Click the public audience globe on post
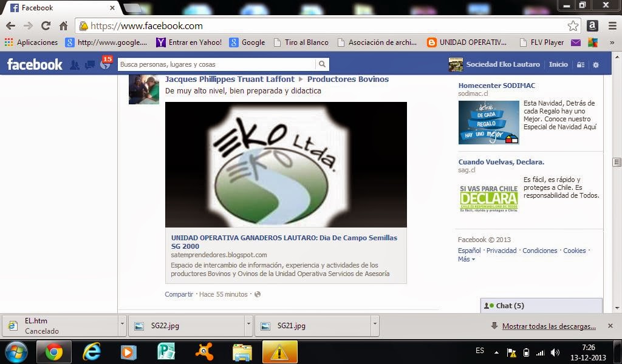622x364 pixels. tap(258, 294)
